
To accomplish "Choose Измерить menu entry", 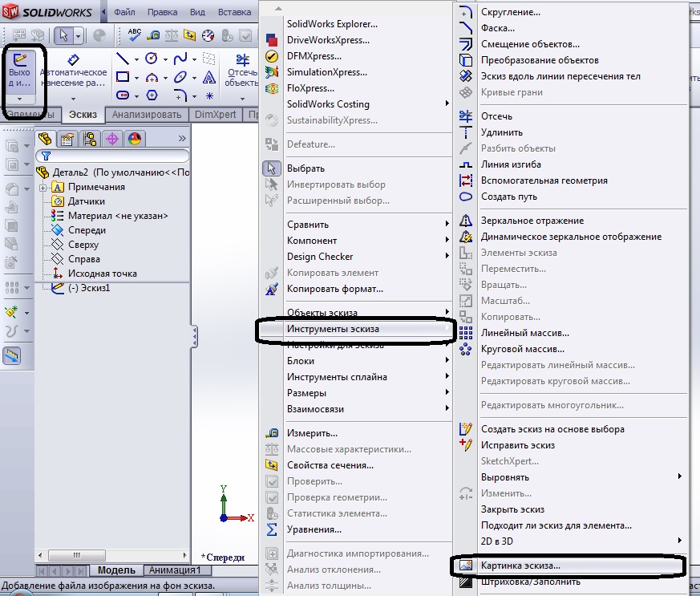I will [312, 433].
